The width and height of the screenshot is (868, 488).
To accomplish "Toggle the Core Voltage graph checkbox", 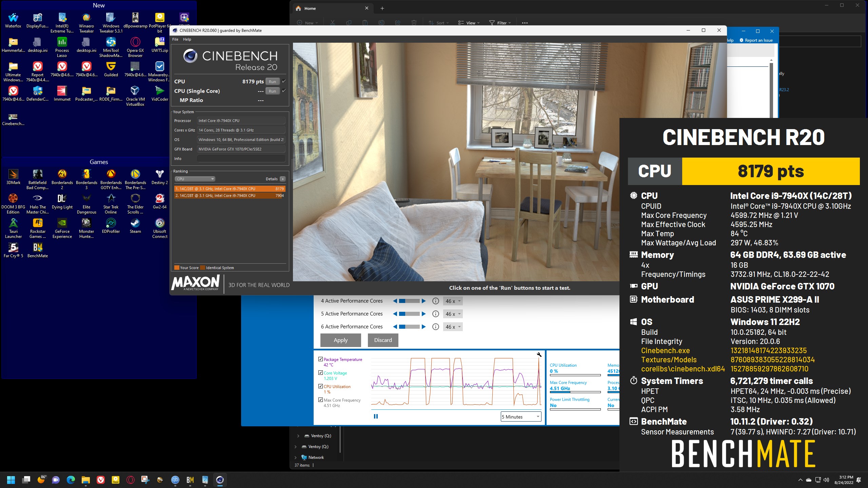I will (x=320, y=373).
